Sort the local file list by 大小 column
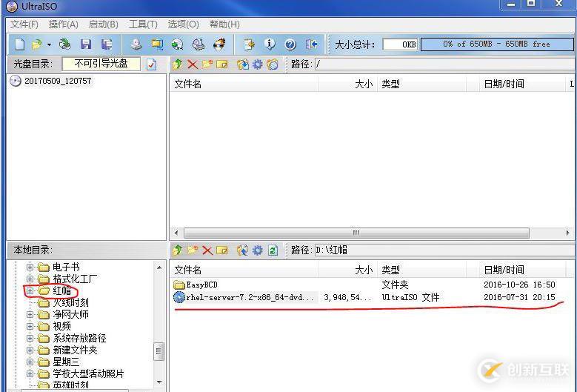 pos(347,270)
